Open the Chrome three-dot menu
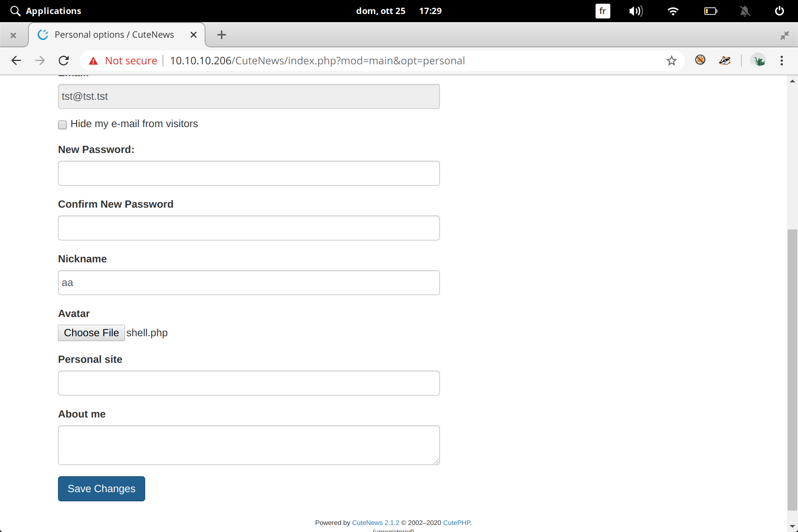Viewport: 798px width, 532px height. click(x=781, y=61)
